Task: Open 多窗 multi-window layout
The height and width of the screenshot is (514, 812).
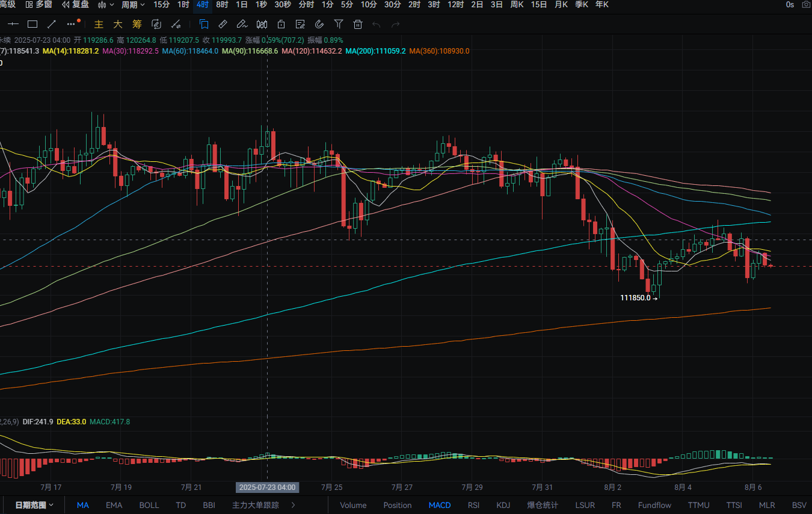Action: pos(38,5)
